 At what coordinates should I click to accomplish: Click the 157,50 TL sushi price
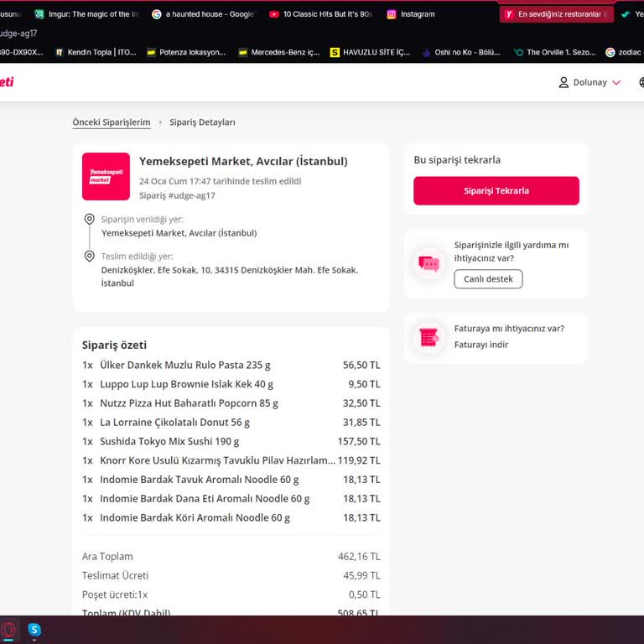[359, 442]
